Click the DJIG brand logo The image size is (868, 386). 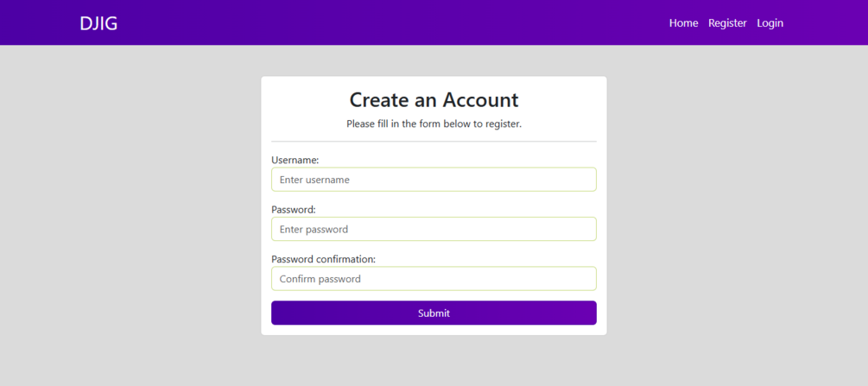[98, 23]
